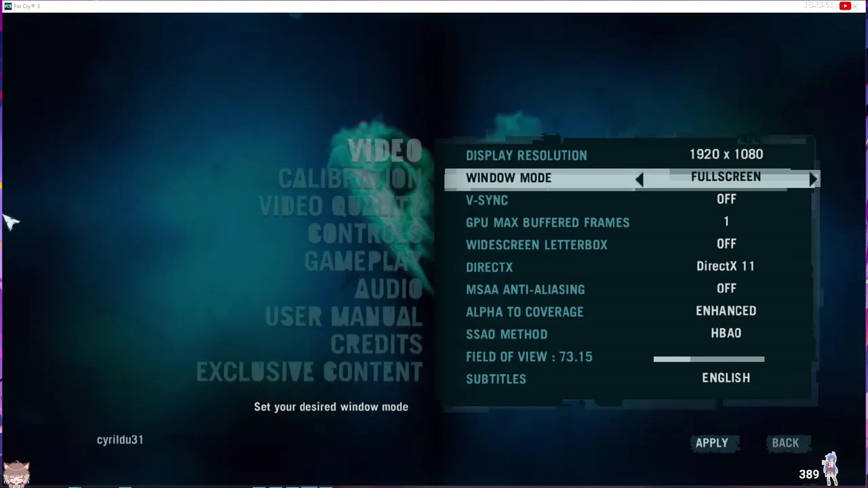This screenshot has height=488, width=868.
Task: Select the DIRECTX row label
Action: pos(489,268)
